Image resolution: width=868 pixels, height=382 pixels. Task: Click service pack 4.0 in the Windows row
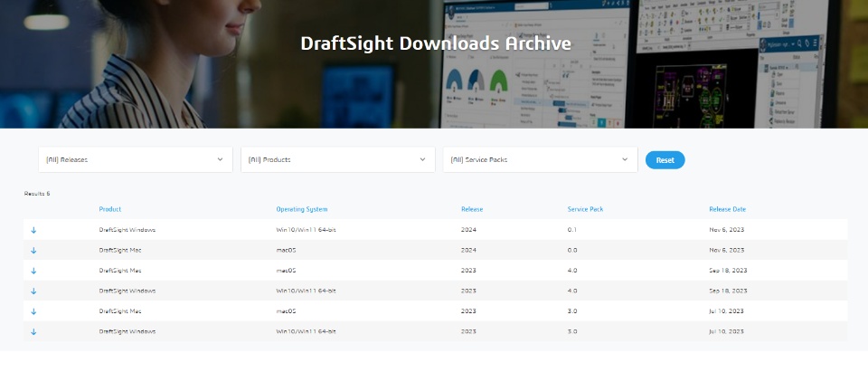[572, 291]
